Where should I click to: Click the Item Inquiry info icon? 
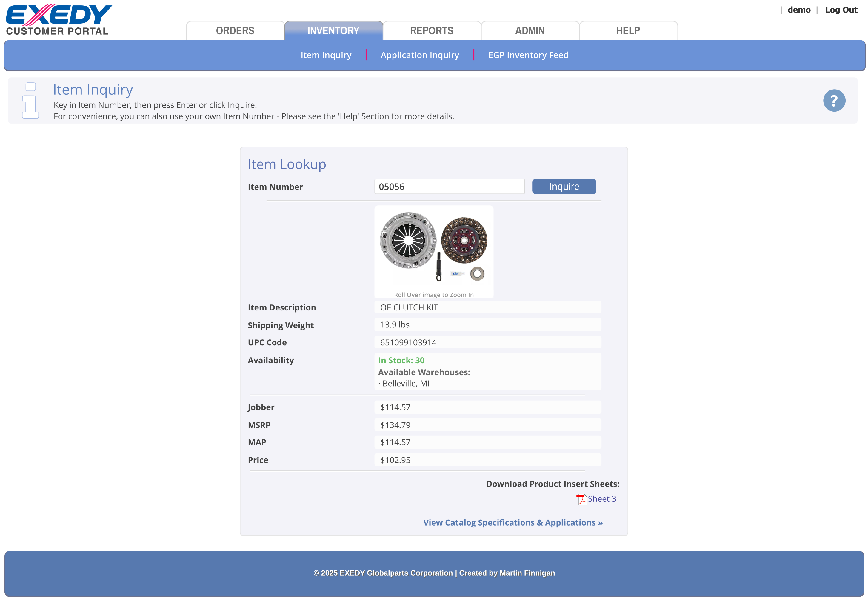(30, 100)
